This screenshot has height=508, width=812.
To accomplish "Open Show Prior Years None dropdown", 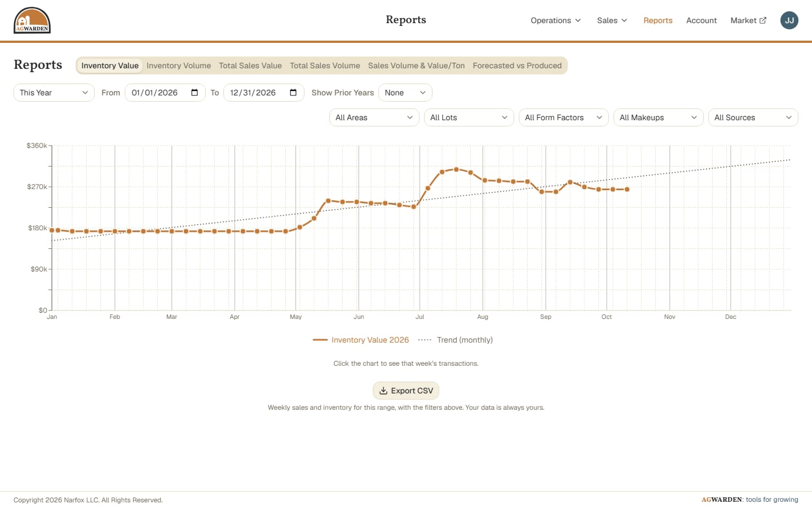I will click(405, 93).
